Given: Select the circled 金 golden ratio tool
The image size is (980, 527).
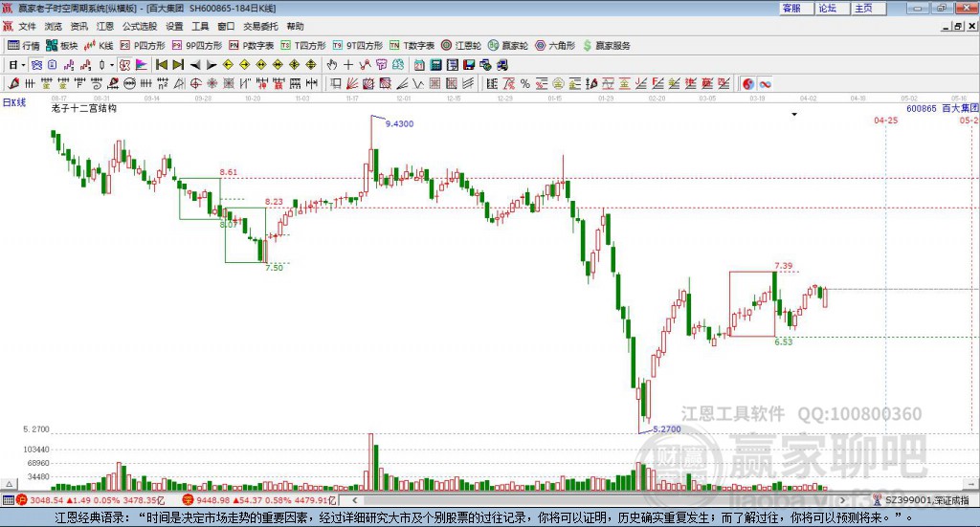Looking at the screenshot, I should tap(558, 83).
